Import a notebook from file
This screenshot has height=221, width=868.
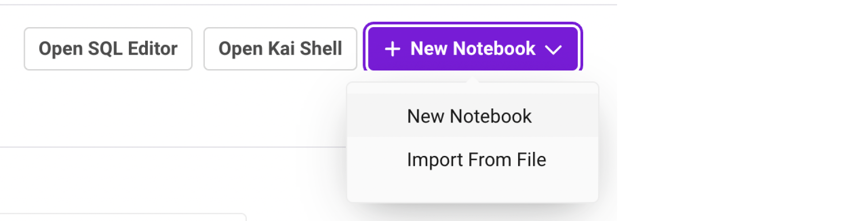[x=476, y=160]
